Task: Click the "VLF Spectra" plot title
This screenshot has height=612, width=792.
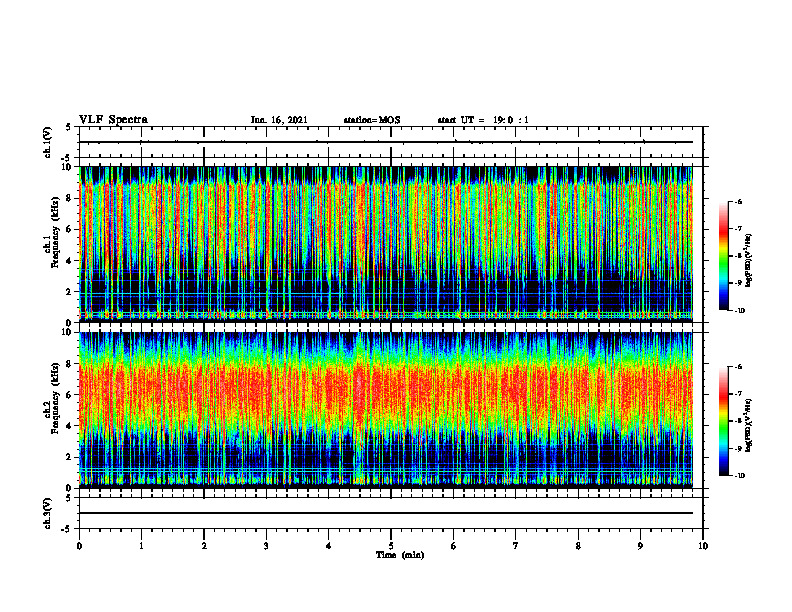Action: tap(113, 120)
